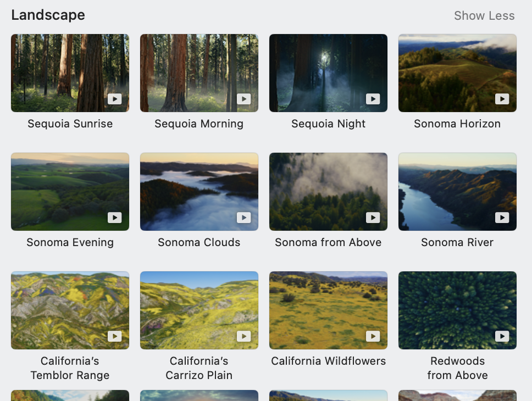Select the Sonoma Clouds wallpaper thumbnail

coord(199,192)
